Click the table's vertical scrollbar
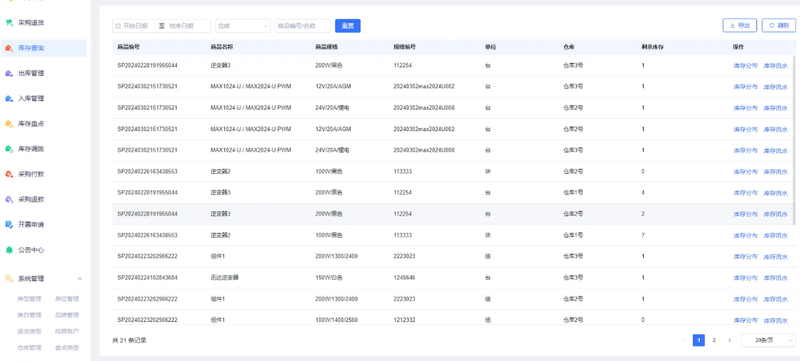 tap(794, 140)
